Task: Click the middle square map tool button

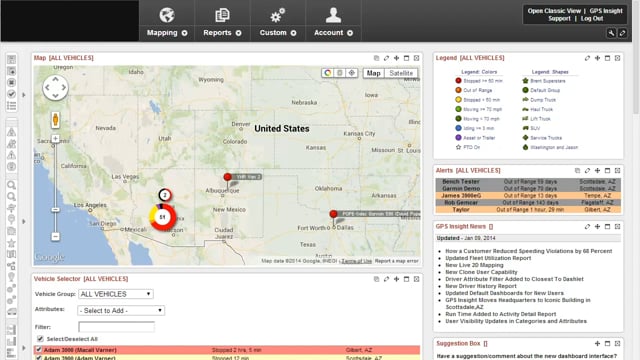Action: click(340, 73)
